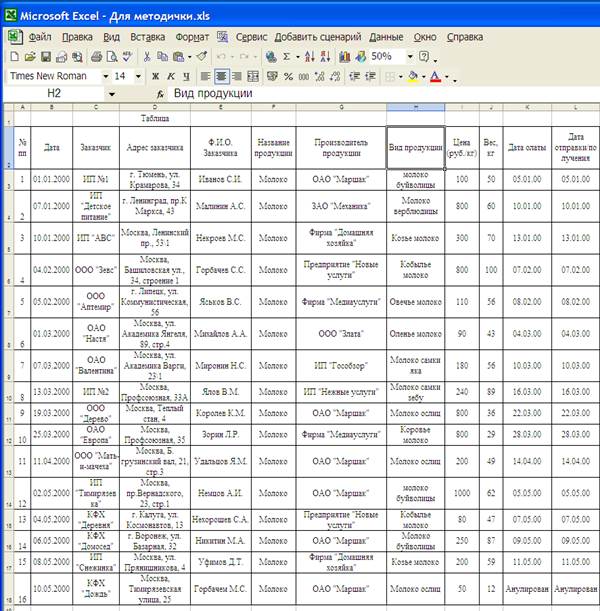This screenshot has width=600, height=611.
Task: Select the header cell Вид продукции
Action: coord(415,148)
